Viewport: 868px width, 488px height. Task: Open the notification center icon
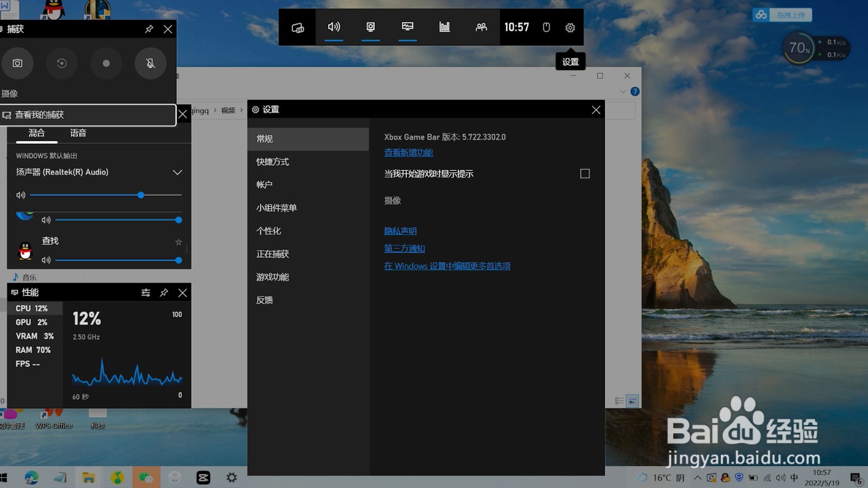pos(856,478)
